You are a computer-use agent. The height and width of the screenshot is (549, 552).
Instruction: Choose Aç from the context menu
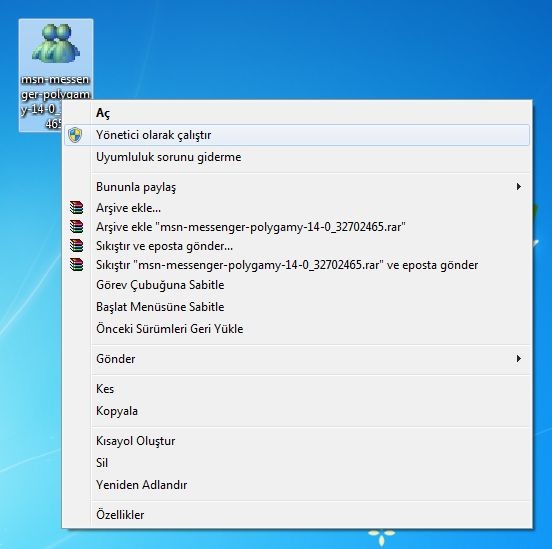click(x=297, y=113)
